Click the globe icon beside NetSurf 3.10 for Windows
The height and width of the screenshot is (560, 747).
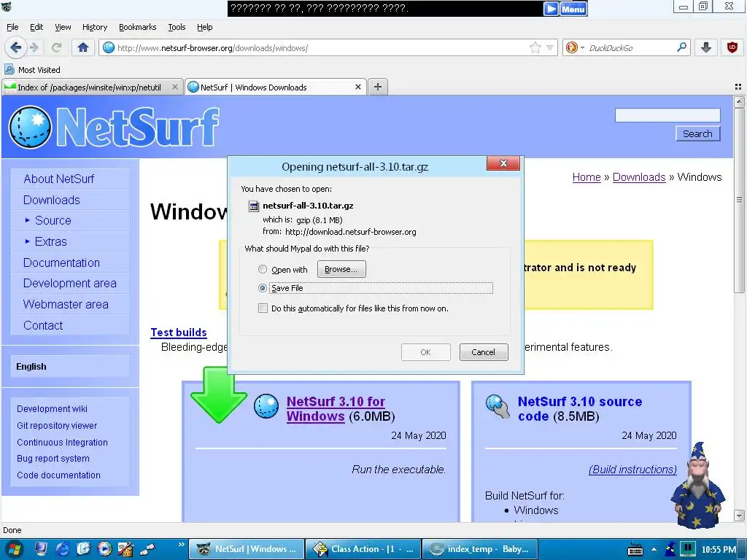pyautogui.click(x=266, y=406)
